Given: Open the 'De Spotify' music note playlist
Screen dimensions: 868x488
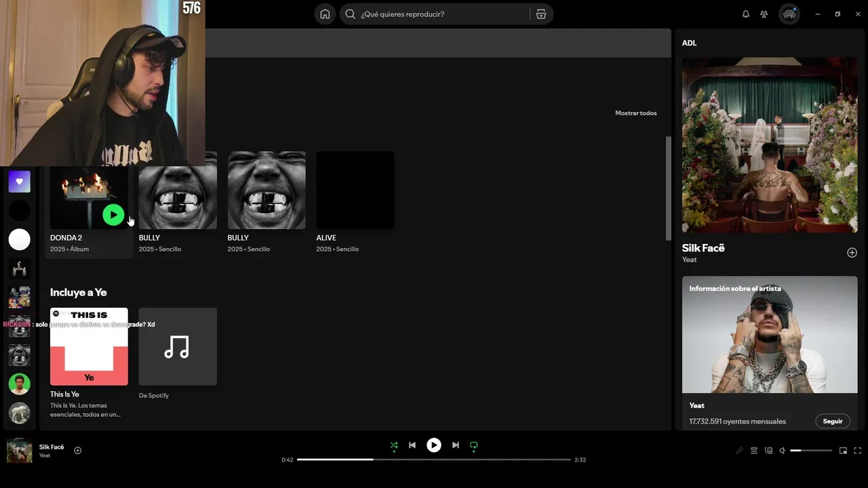Looking at the screenshot, I should 178,346.
